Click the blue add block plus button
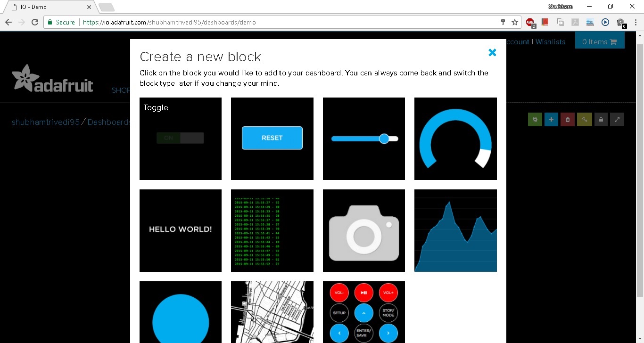 (x=551, y=120)
